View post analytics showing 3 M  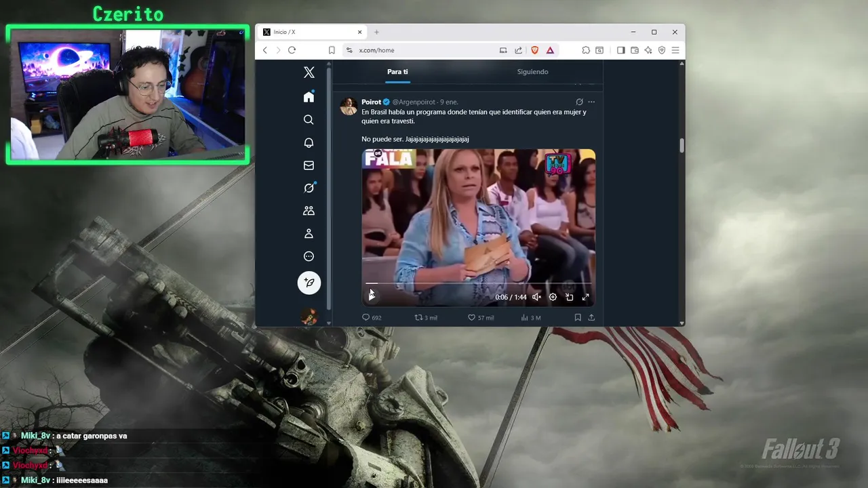pos(530,317)
